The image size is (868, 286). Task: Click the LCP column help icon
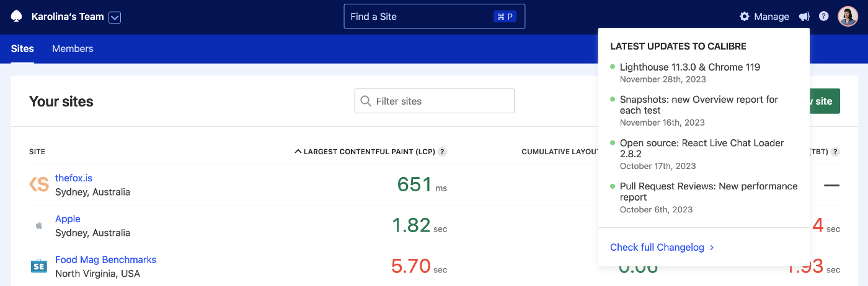pos(442,152)
